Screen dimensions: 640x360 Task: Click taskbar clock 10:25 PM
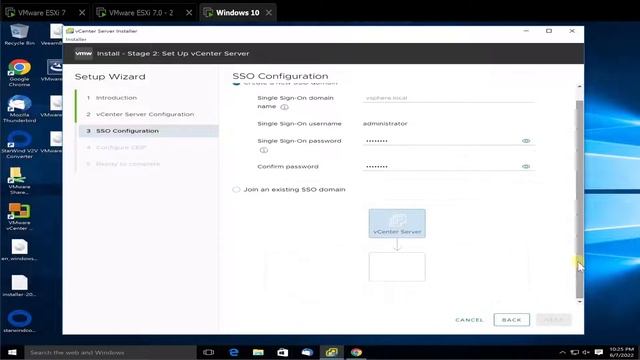tap(622, 352)
